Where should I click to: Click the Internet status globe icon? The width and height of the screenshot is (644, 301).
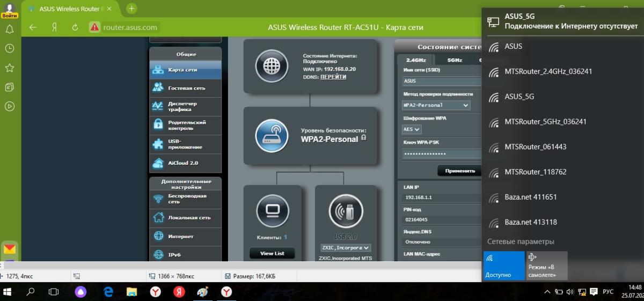click(272, 65)
